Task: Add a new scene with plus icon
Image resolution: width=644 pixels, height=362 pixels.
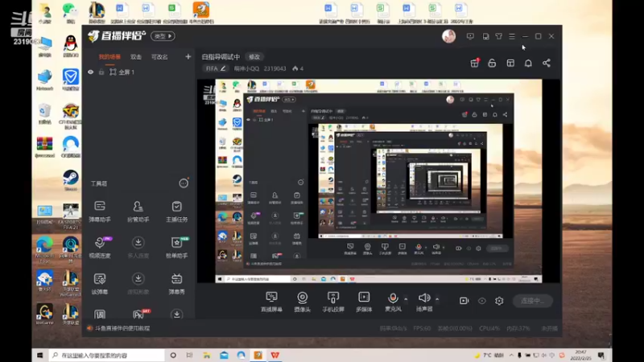Action: tap(188, 56)
